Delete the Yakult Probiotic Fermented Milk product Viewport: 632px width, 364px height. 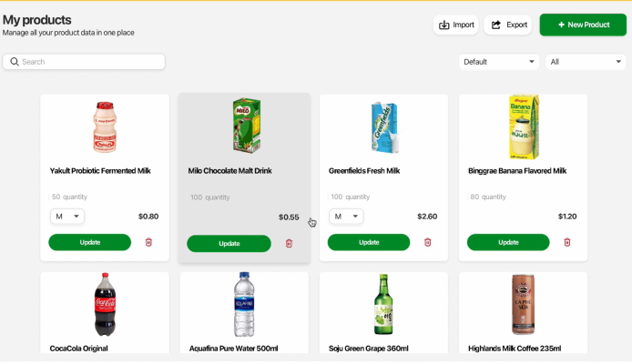(x=149, y=242)
